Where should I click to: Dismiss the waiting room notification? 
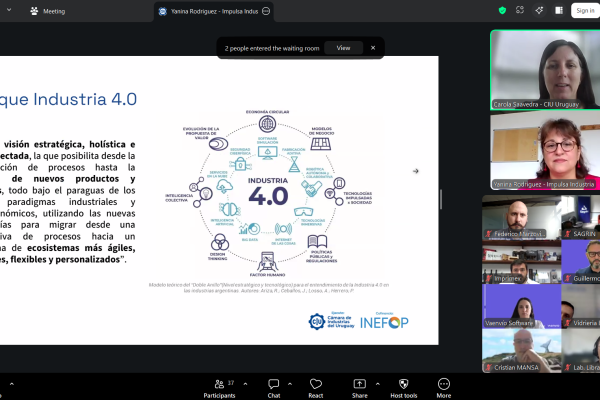(373, 47)
